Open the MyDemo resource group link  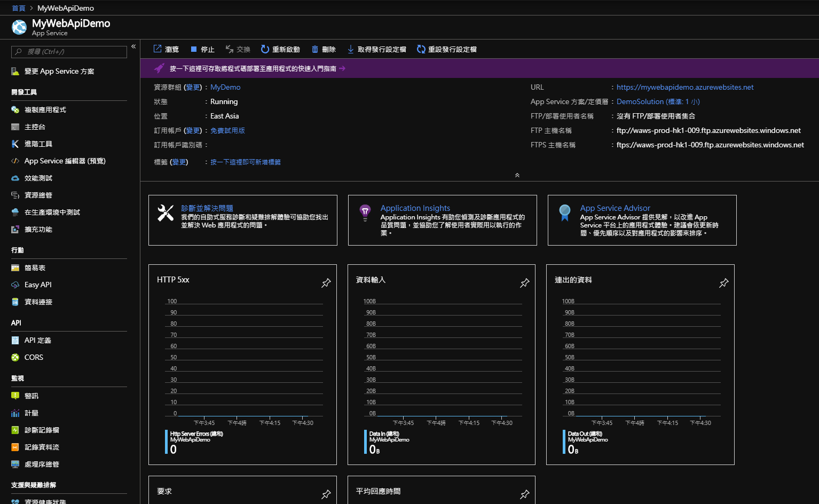(225, 87)
